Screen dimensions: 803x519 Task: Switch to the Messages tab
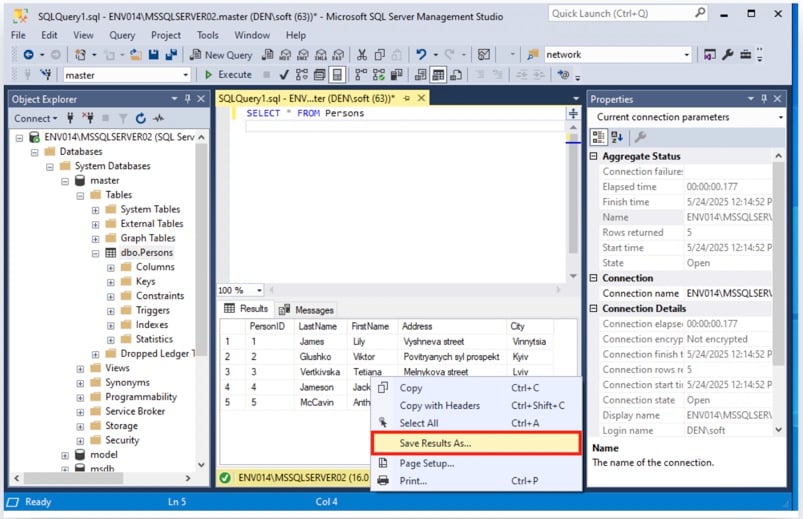[307, 310]
